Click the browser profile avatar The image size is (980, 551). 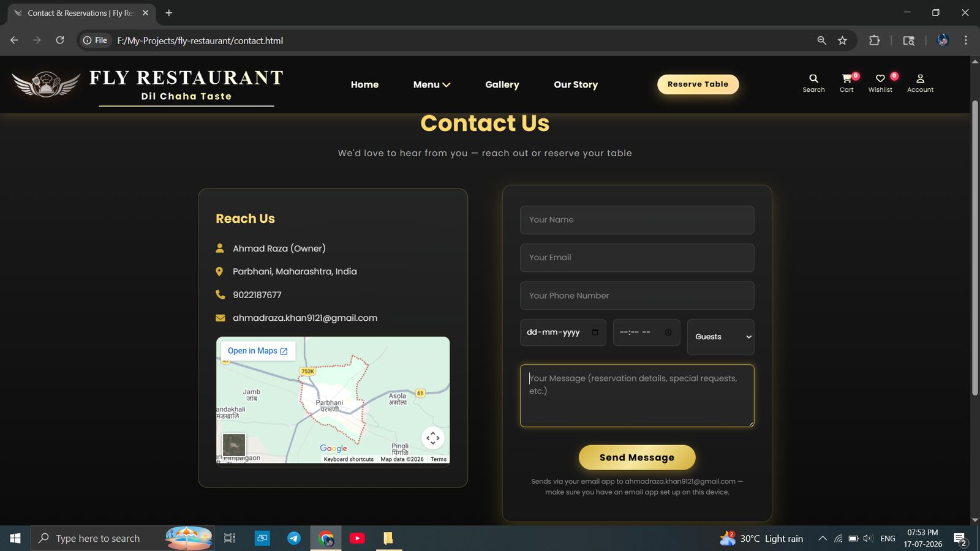[943, 40]
